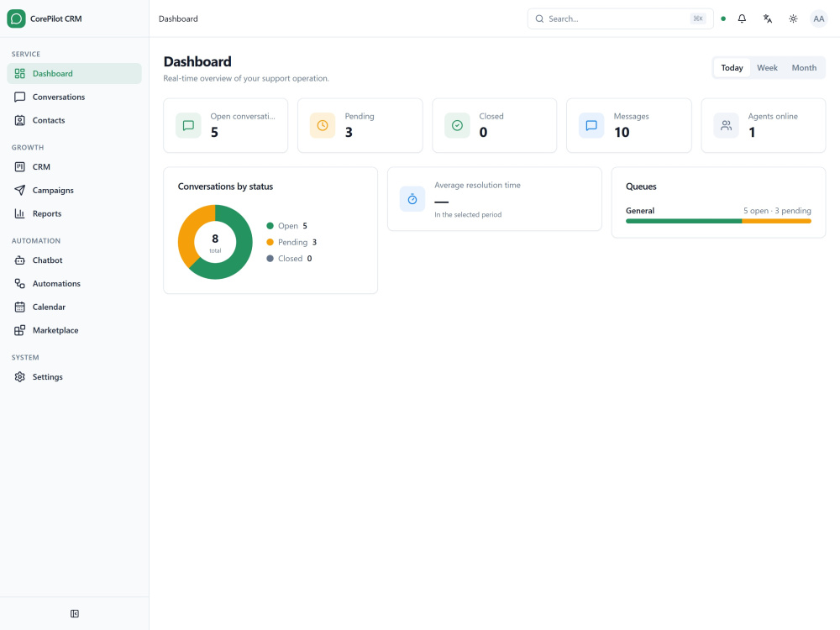840x630 pixels.
Task: Go to Contacts page
Action: (x=75, y=120)
